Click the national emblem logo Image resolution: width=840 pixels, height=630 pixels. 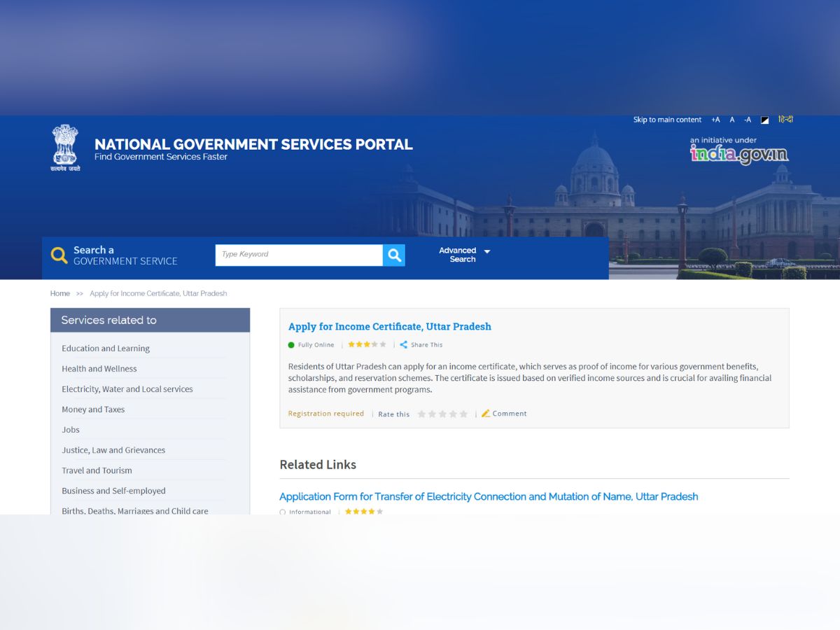(x=65, y=147)
